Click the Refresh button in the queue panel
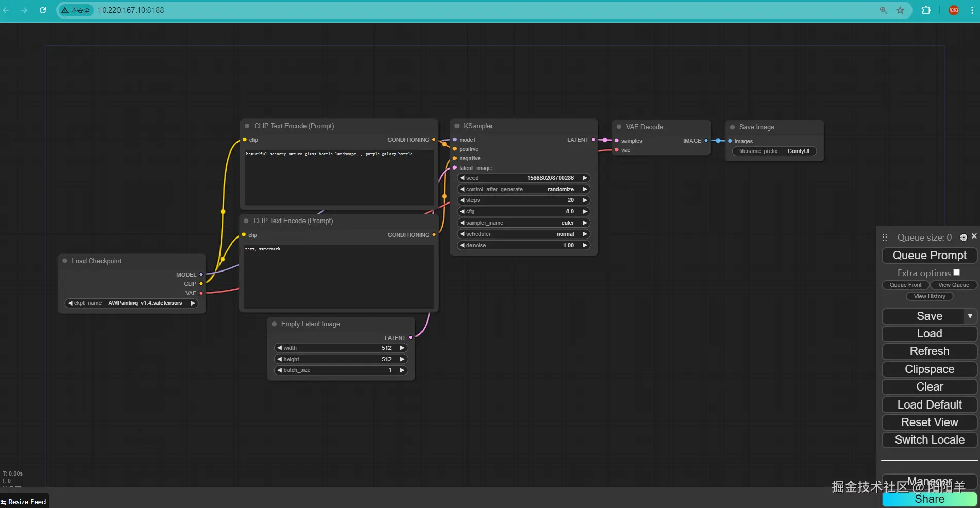Viewport: 980px width, 508px height. click(930, 351)
